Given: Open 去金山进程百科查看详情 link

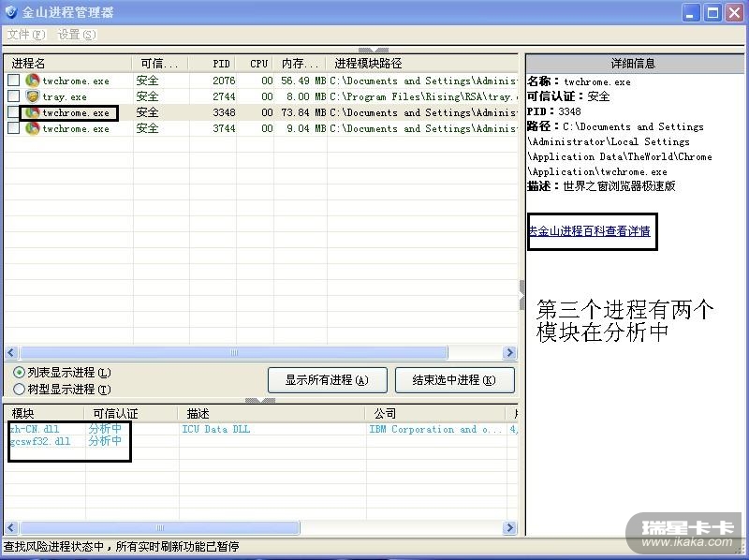Looking at the screenshot, I should (589, 231).
